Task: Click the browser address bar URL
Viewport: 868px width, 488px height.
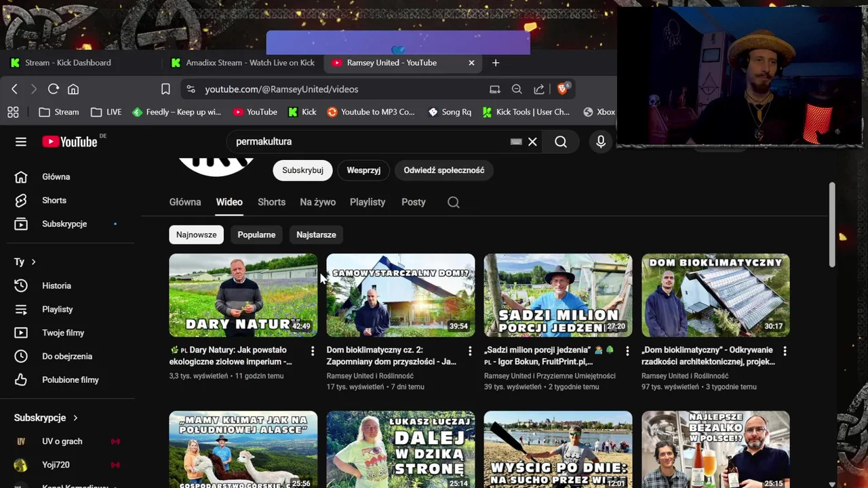Action: tap(281, 89)
